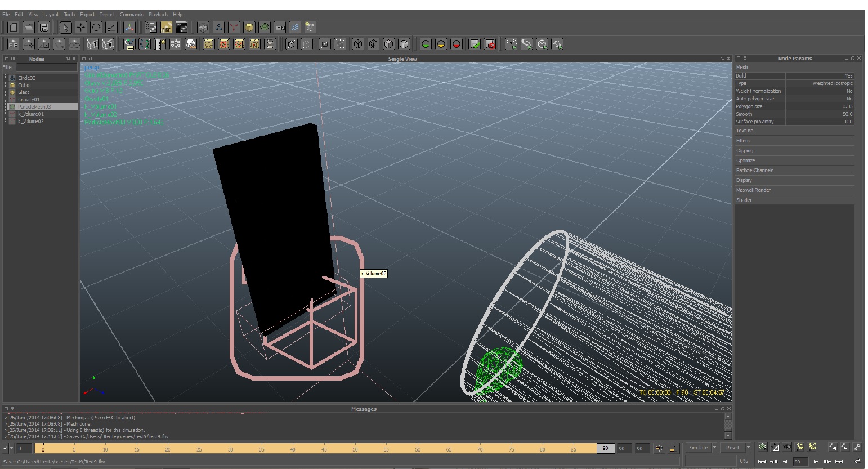
Task: Open the Edit menu
Action: tap(19, 15)
